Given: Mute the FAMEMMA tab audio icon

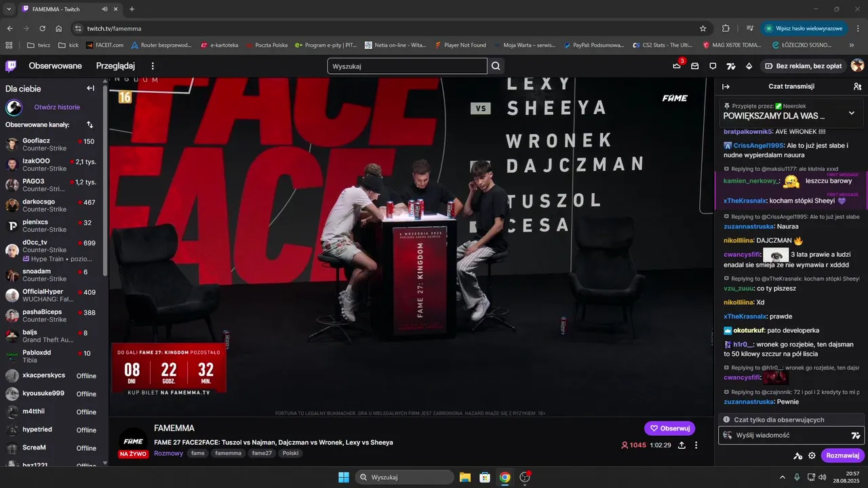Looking at the screenshot, I should [105, 9].
